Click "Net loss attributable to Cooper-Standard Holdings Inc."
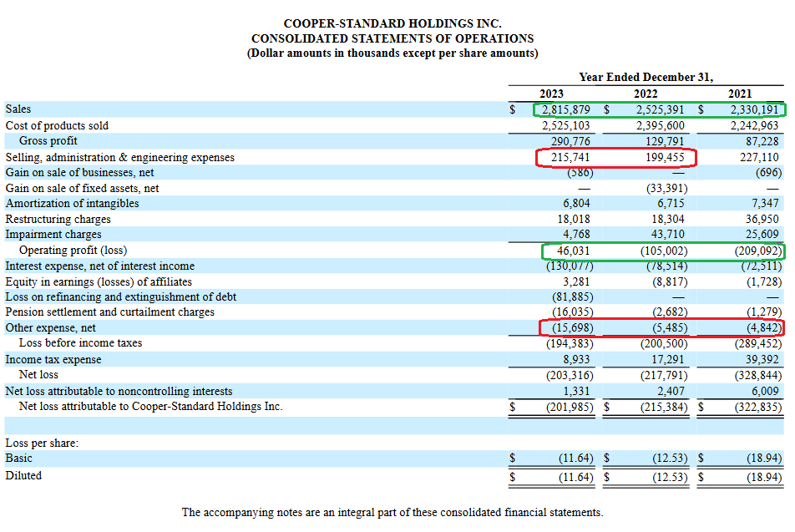 click(150, 406)
